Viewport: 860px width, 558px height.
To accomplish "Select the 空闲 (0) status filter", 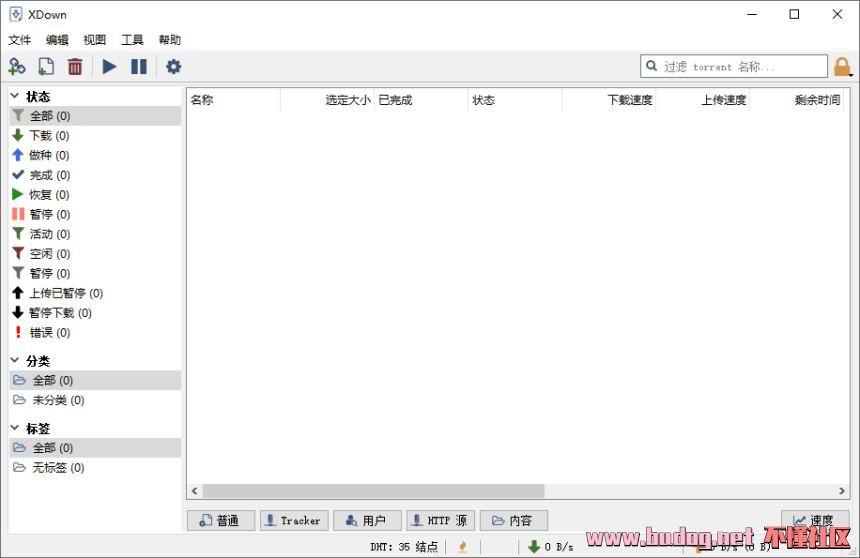I will point(95,253).
